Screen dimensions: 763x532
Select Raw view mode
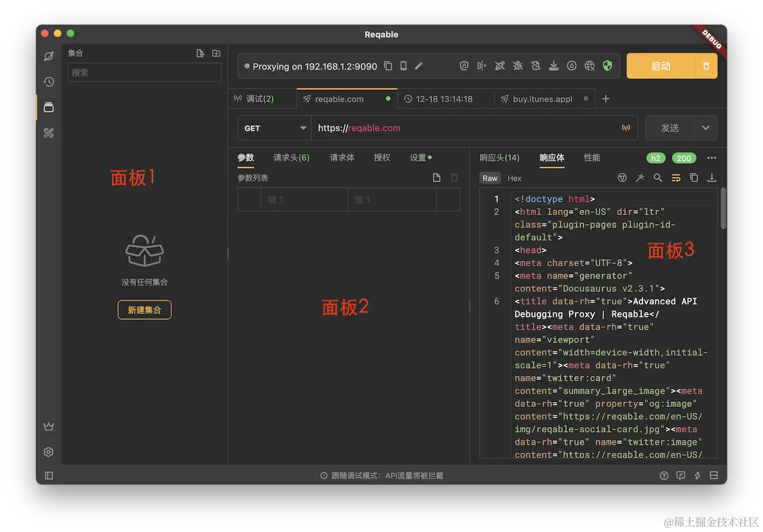click(490, 178)
